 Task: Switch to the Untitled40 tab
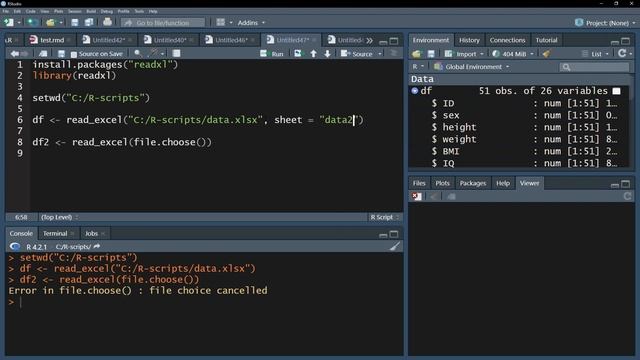tap(169, 40)
